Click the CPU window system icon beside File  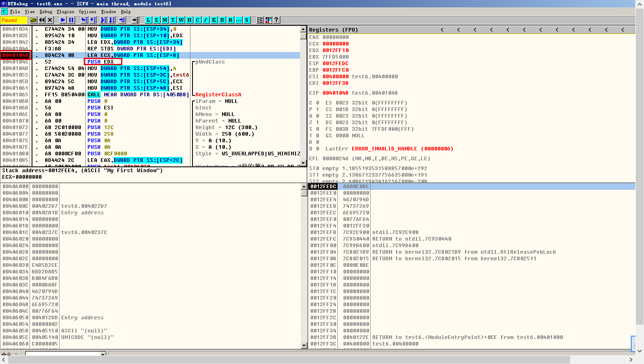[5, 11]
